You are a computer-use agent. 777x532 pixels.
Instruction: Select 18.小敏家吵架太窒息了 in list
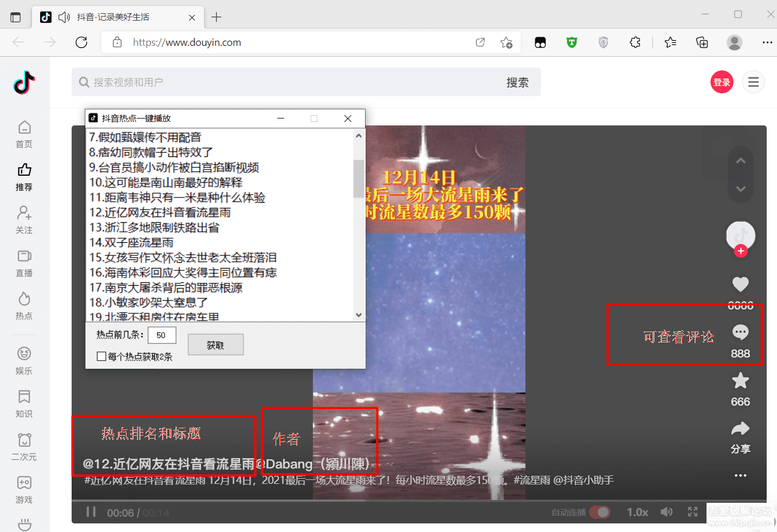click(148, 302)
